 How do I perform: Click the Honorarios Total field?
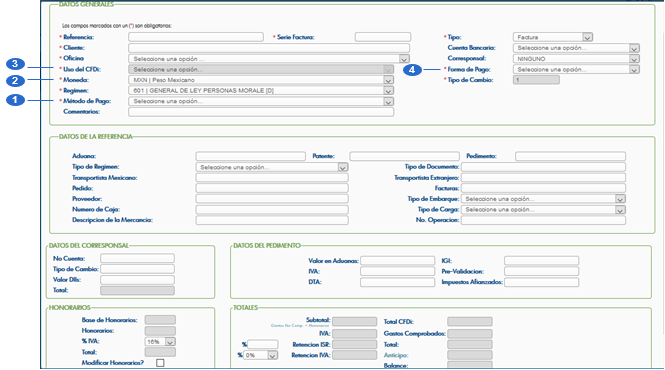pyautogui.click(x=160, y=352)
